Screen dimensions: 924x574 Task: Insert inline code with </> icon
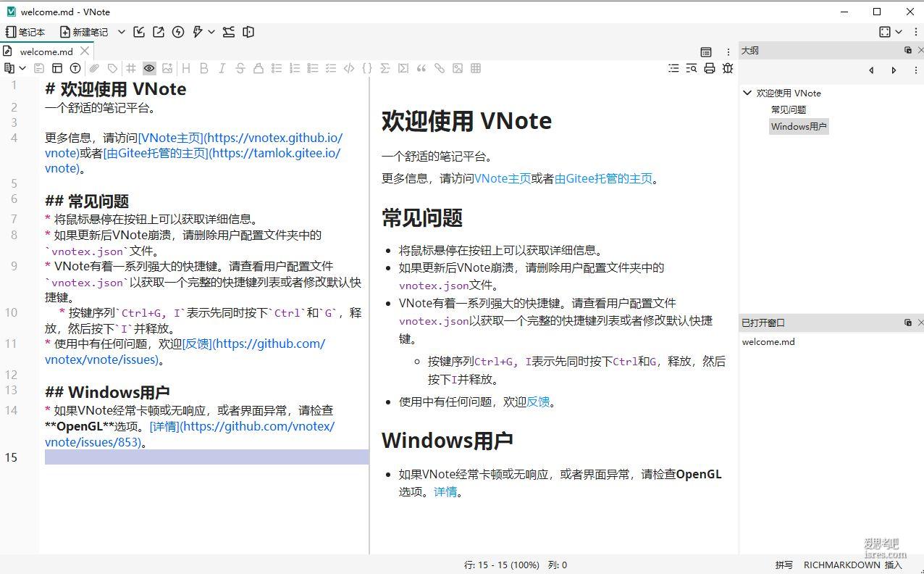(349, 68)
